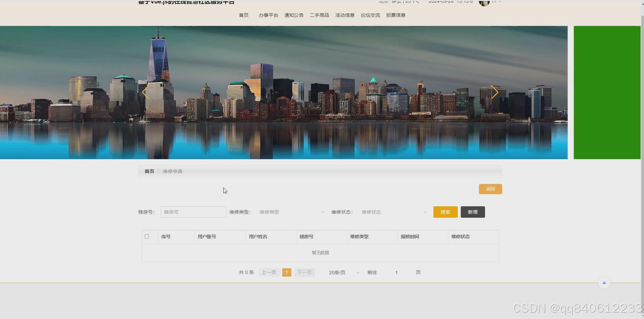This screenshot has height=319, width=644.
Task: Open the 通知公告 menu
Action: tap(294, 15)
